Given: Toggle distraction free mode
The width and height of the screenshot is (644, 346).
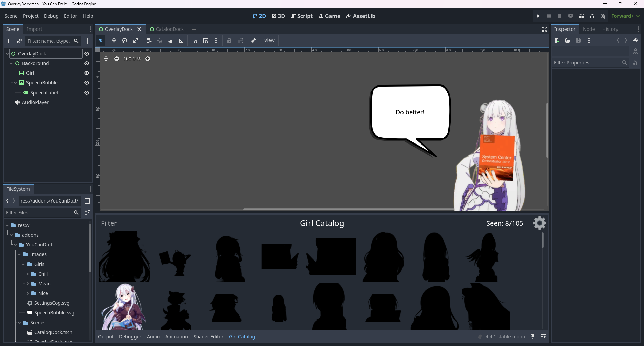Looking at the screenshot, I should [545, 30].
